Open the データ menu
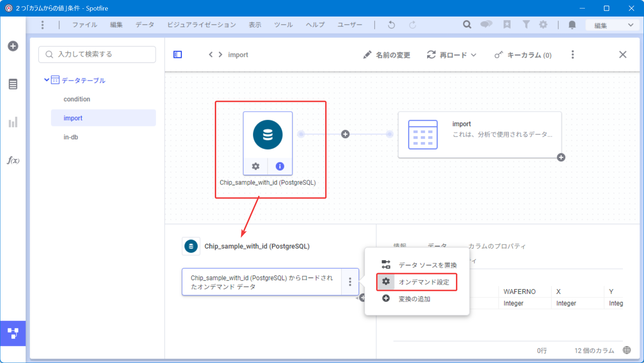This screenshot has width=644, height=363. point(145,25)
